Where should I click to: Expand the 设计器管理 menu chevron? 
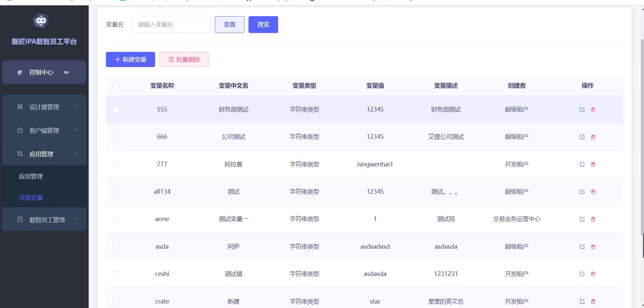pyautogui.click(x=76, y=106)
